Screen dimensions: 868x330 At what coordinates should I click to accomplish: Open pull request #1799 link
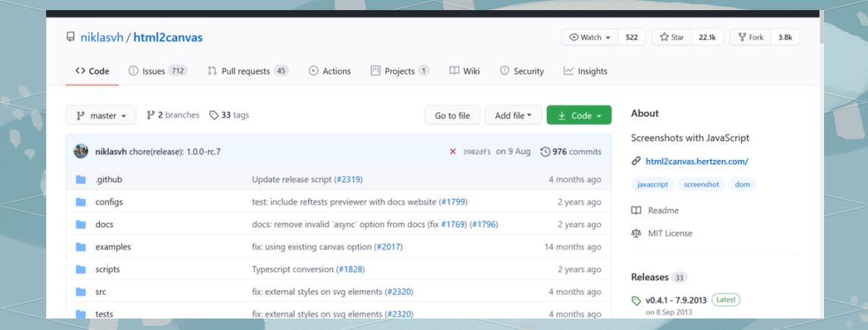(453, 202)
